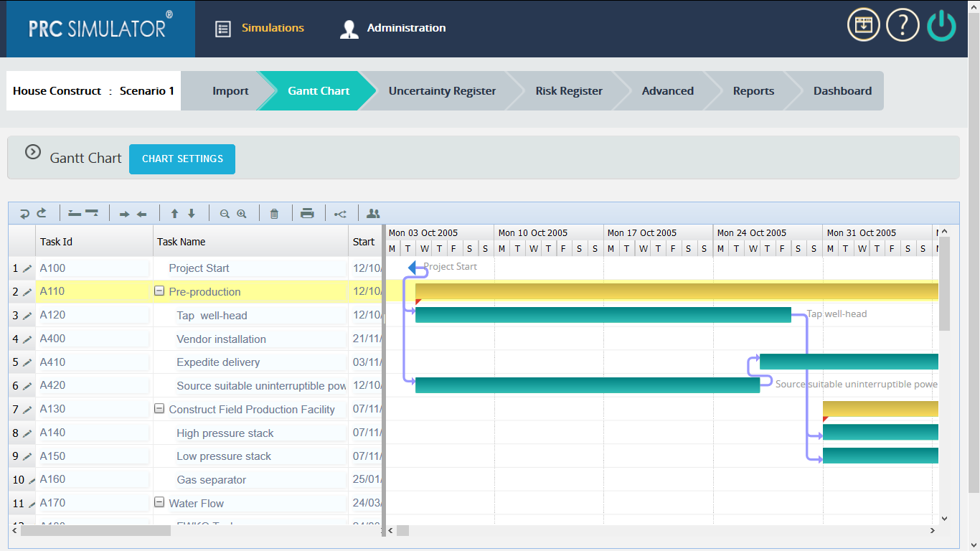
Task: Edit row 3 with pencil icon
Action: (x=27, y=316)
